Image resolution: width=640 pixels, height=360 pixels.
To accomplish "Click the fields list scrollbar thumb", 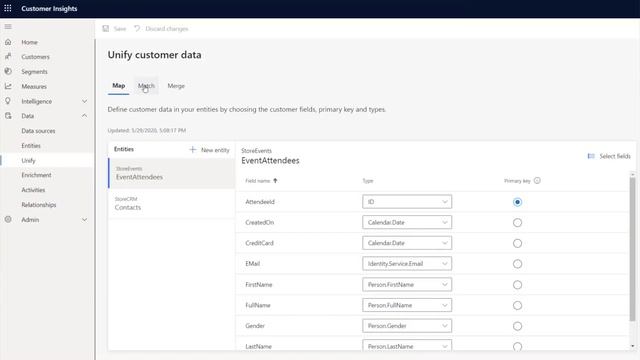I will tap(632, 249).
